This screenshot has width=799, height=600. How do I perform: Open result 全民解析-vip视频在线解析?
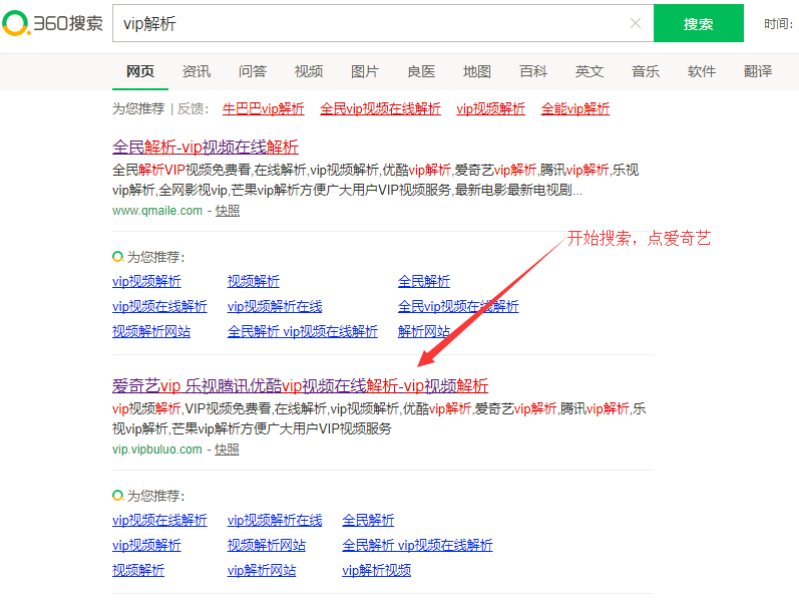tap(205, 147)
